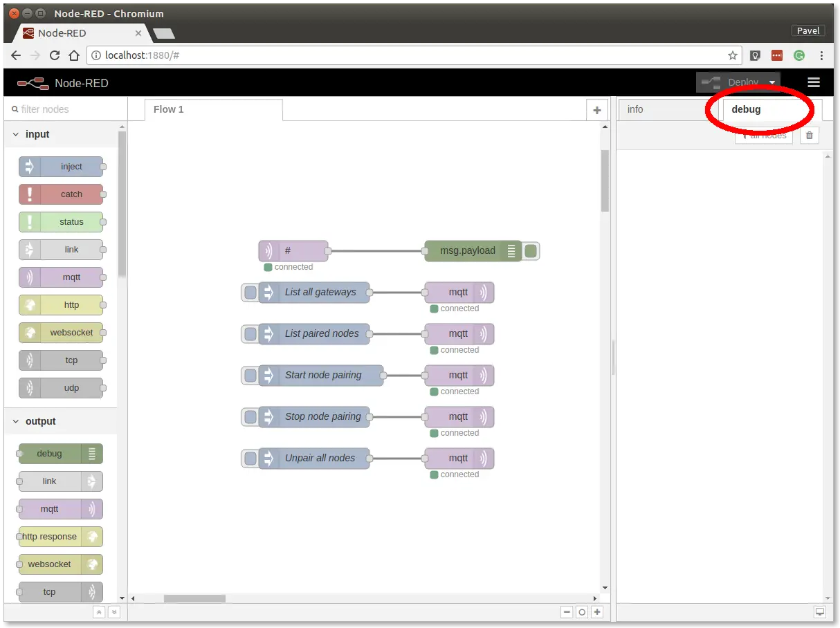
Task: Select the mqtt node wired to Unpair all nodes
Action: coord(459,459)
